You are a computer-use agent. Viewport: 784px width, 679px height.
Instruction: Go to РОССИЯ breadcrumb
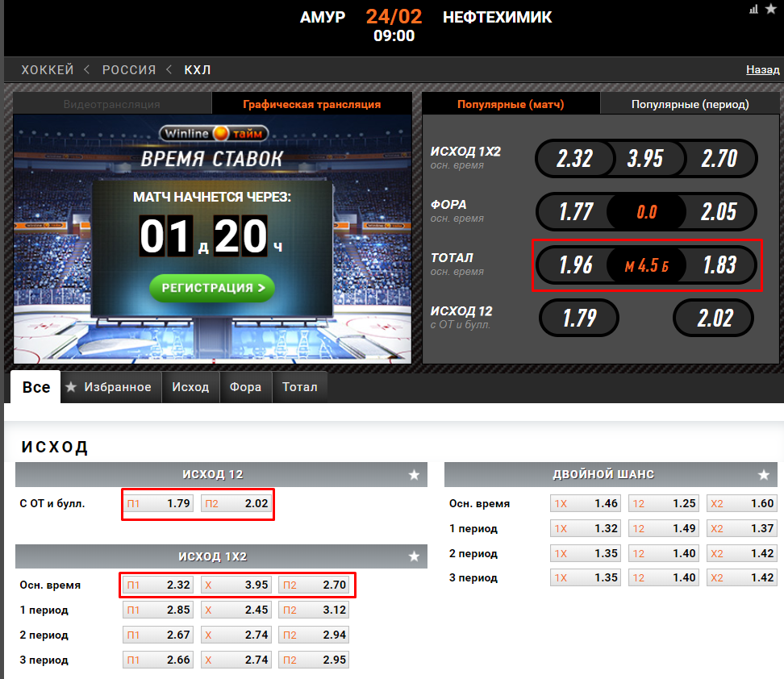click(129, 69)
